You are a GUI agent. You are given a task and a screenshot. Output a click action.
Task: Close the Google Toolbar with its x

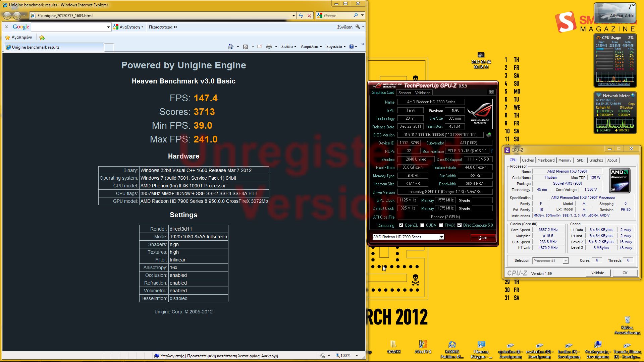[x=6, y=27]
